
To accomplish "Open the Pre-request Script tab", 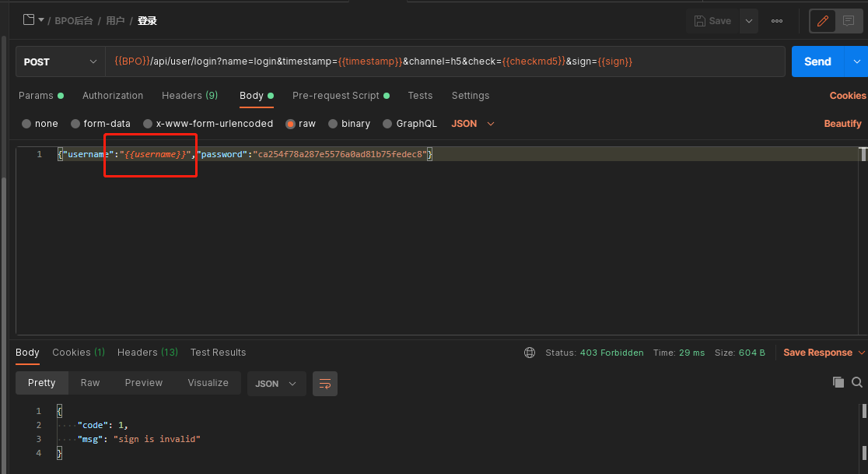I will [341, 95].
